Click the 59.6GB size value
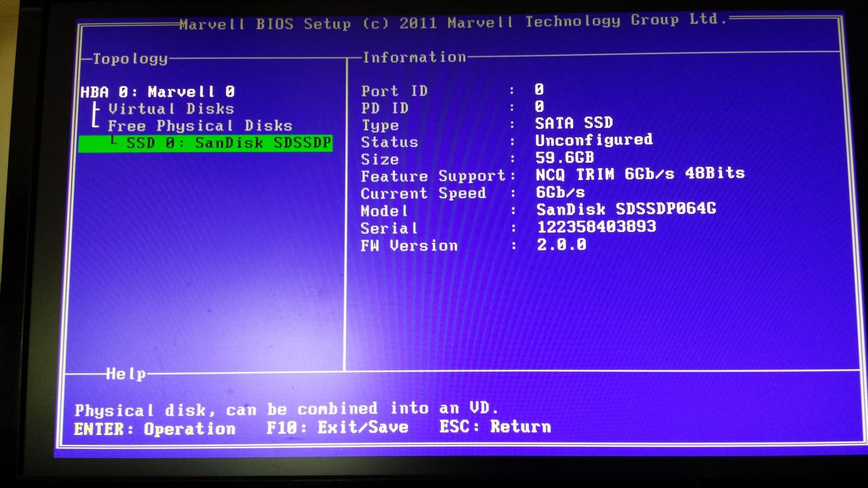Screen dimensions: 868x488 click(x=565, y=157)
